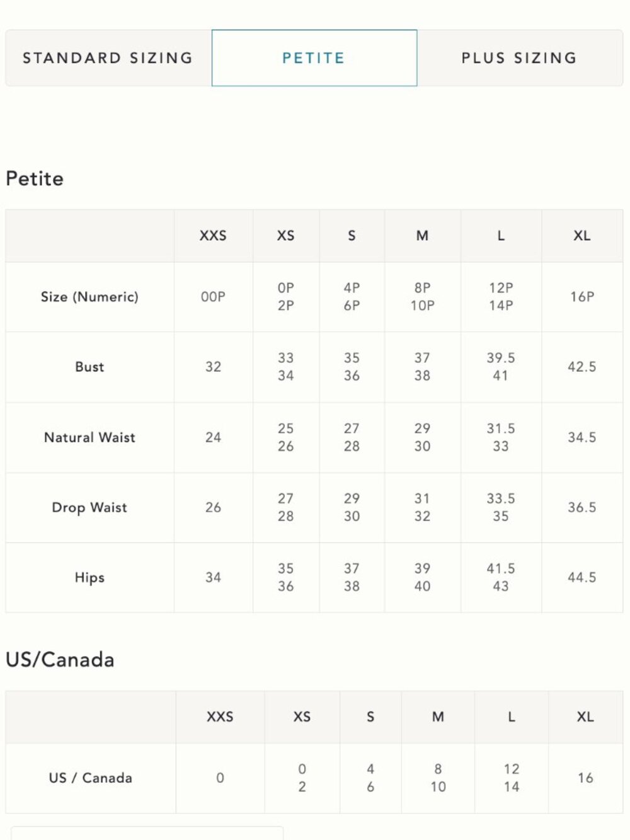Viewport: 630px width, 840px height.
Task: Click the Natural Waist row label
Action: point(89,437)
